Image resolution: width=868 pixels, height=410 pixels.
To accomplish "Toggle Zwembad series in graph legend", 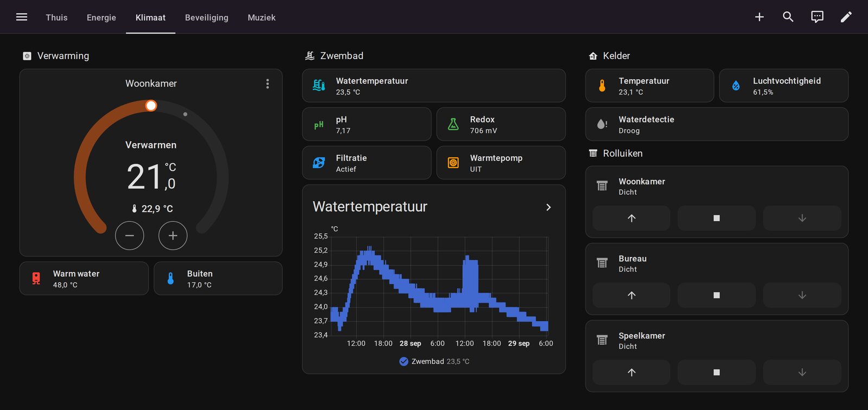I will (434, 361).
